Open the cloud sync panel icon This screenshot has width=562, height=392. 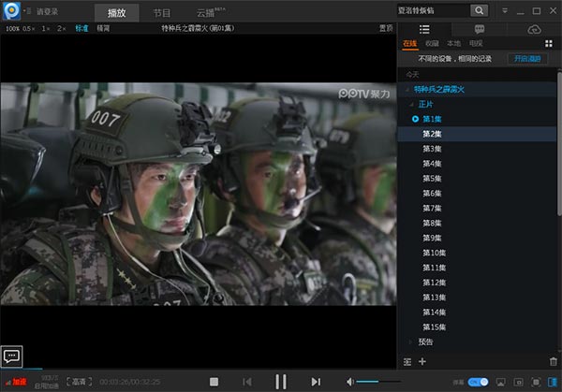coord(534,29)
